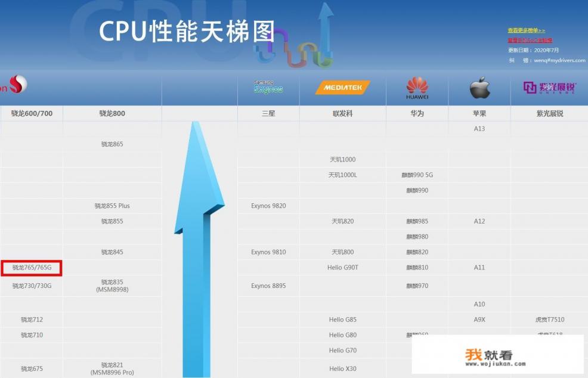Click the 麒麟820 cell
This screenshot has height=378, width=588.
click(417, 252)
